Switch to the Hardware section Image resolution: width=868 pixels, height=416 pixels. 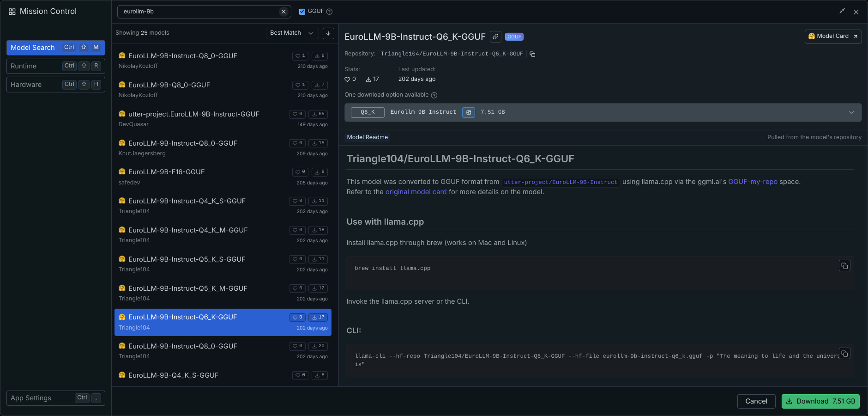pos(55,85)
